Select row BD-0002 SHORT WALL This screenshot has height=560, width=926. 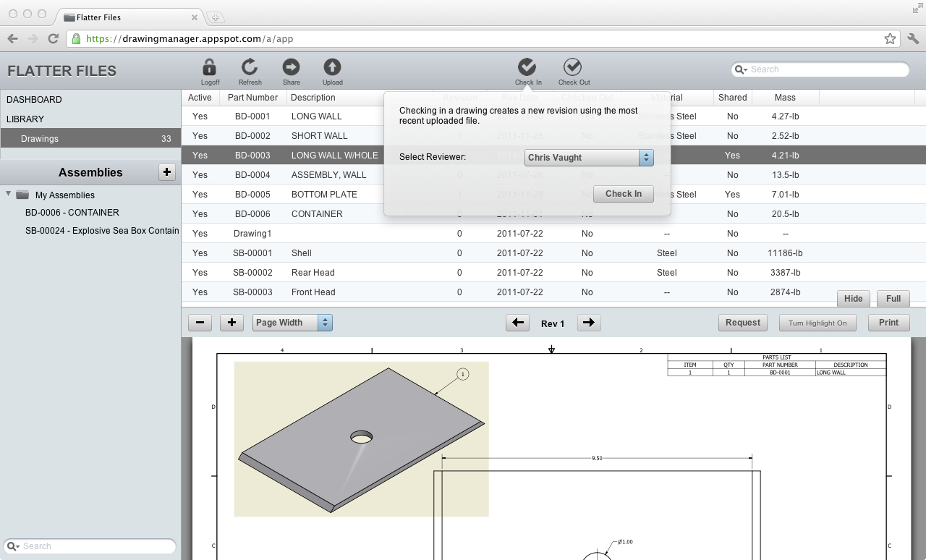553,135
